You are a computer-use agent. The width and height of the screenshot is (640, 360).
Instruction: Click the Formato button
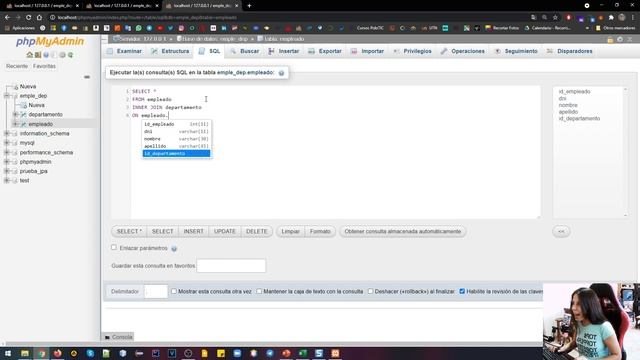(320, 231)
